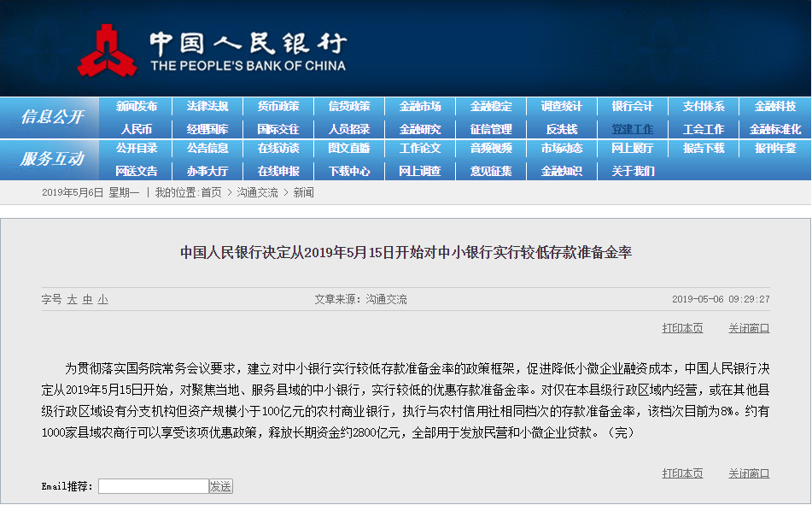Open the 党建工作 link
Screen dimensions: 812x505
tap(633, 129)
